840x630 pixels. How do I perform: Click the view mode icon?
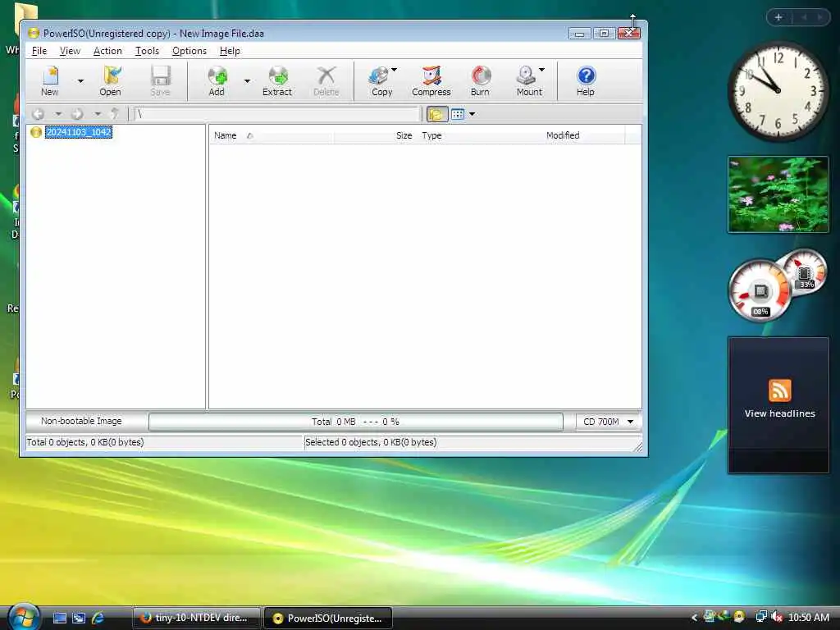pyautogui.click(x=458, y=113)
